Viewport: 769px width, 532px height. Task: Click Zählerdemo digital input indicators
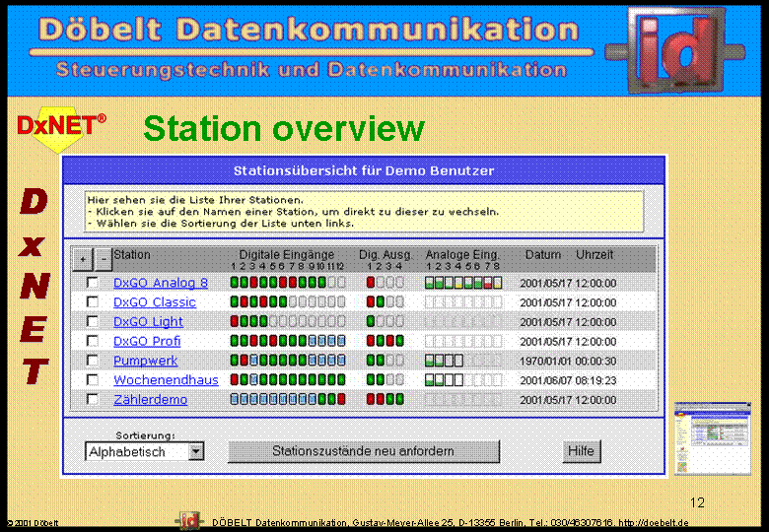pyautogui.click(x=288, y=400)
